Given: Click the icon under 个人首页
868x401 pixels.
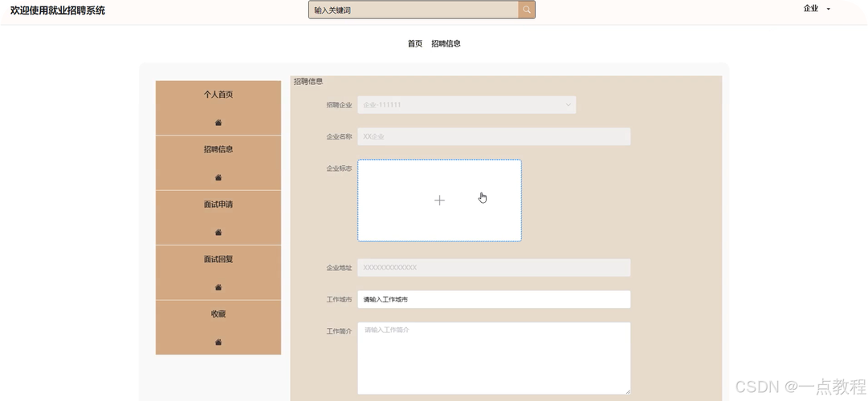Looking at the screenshot, I should tap(218, 123).
